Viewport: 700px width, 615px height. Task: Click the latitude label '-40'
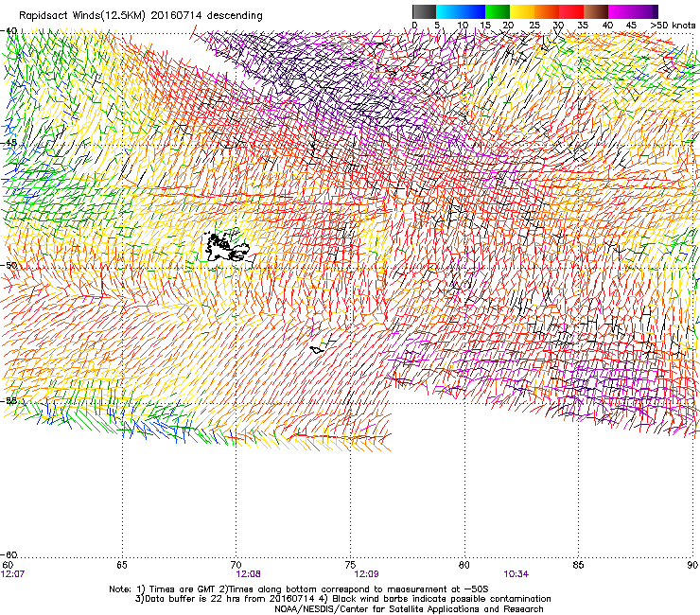(9, 31)
